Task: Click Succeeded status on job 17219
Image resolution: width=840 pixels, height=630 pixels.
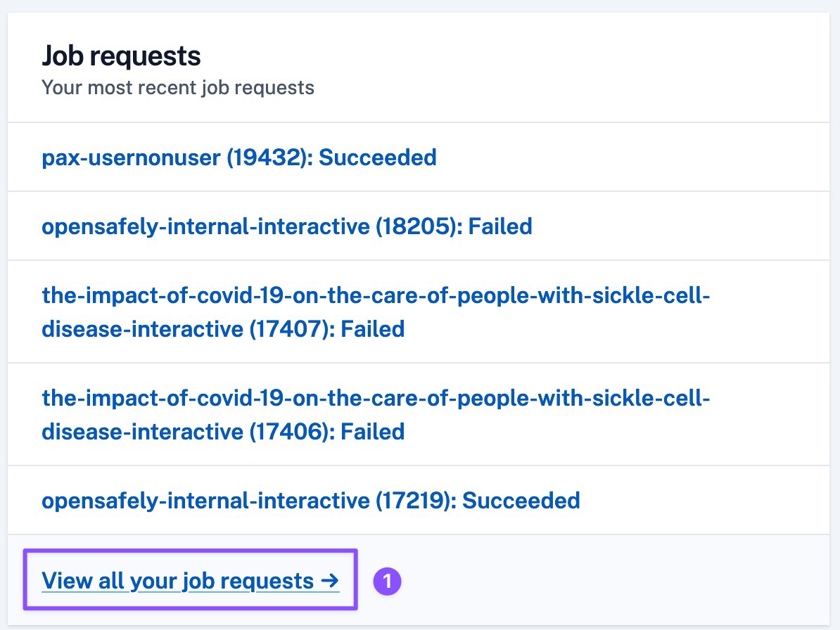Action: [521, 500]
